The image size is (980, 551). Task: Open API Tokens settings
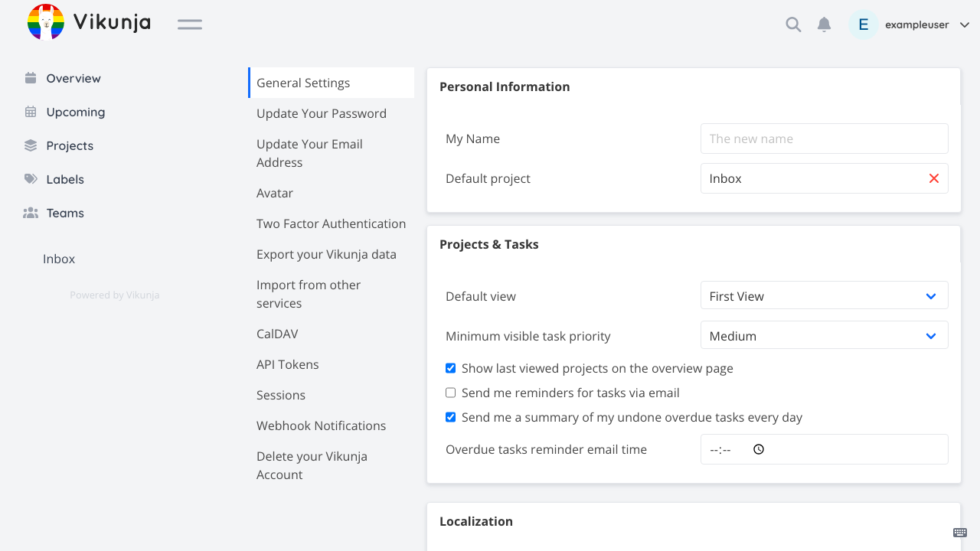pyautogui.click(x=332, y=364)
